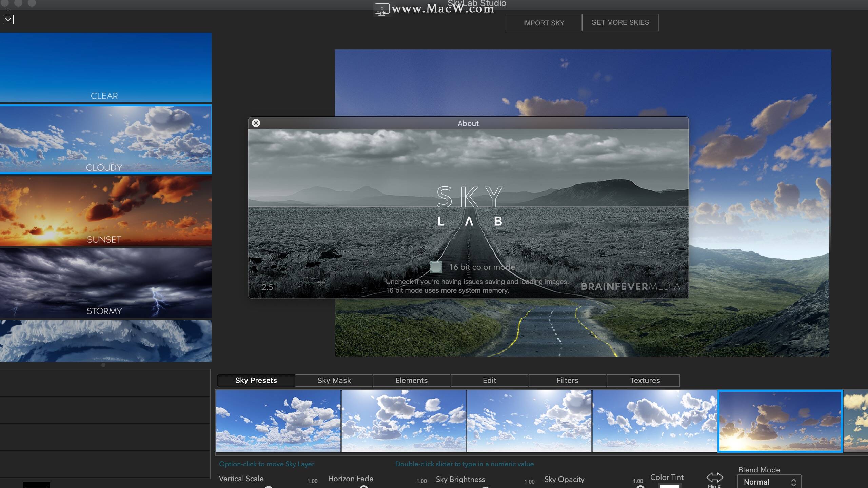Click the Vertical Scale slider handle

[x=269, y=487]
